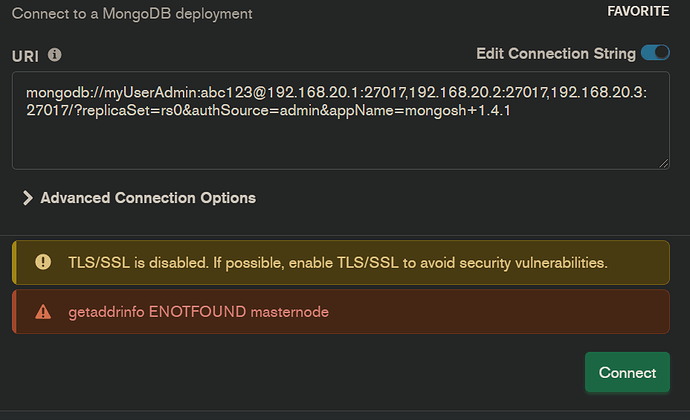Image resolution: width=690 pixels, height=420 pixels.
Task: Click the red error triangle icon
Action: 43,312
